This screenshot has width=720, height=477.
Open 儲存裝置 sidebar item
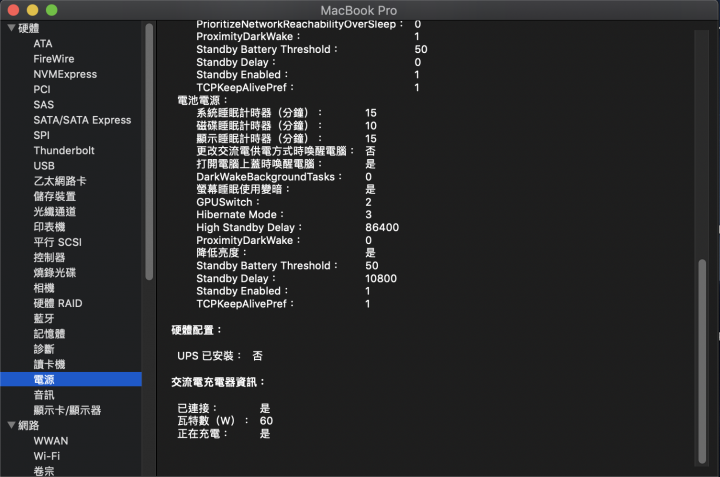(x=55, y=196)
